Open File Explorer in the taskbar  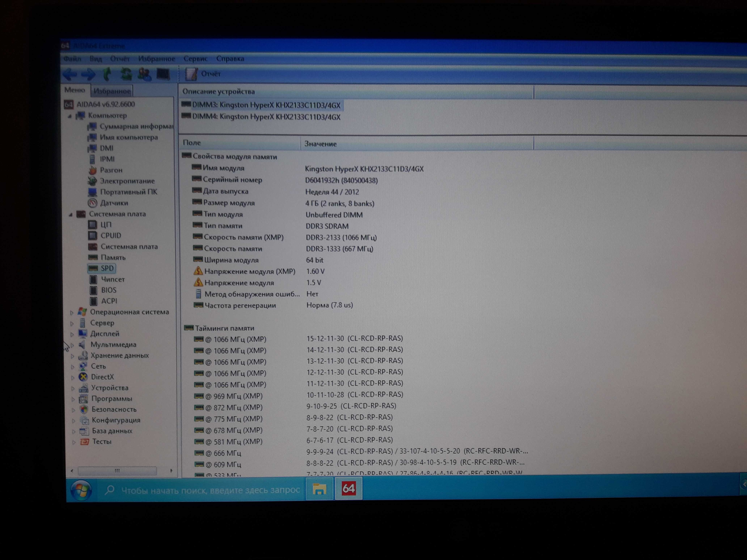(x=319, y=488)
